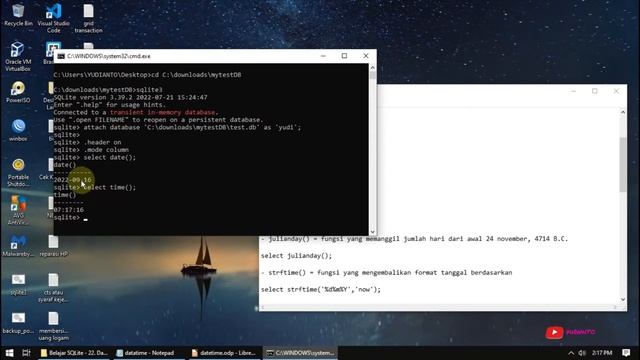Screen dimensions: 640x360
Task: Open the winbox desktop icon
Action: [x=18, y=130]
